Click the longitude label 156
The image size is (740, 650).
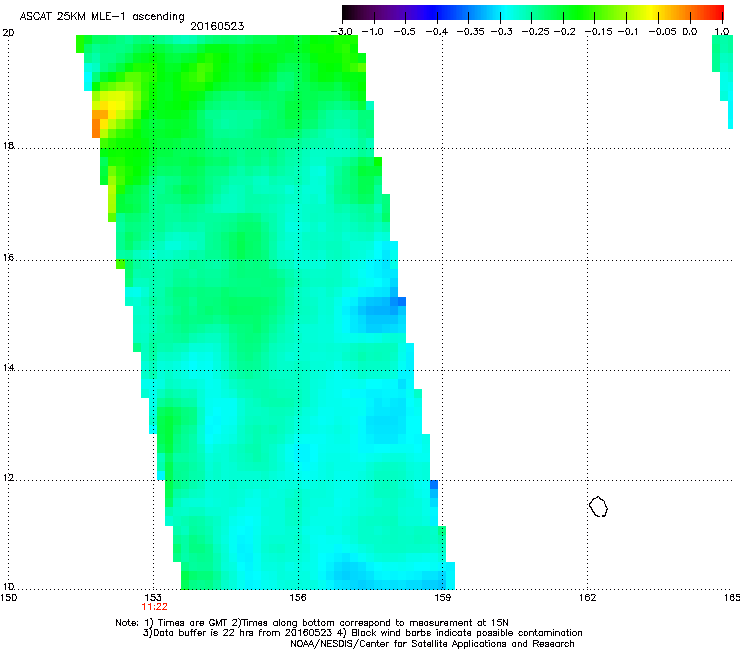click(x=298, y=598)
